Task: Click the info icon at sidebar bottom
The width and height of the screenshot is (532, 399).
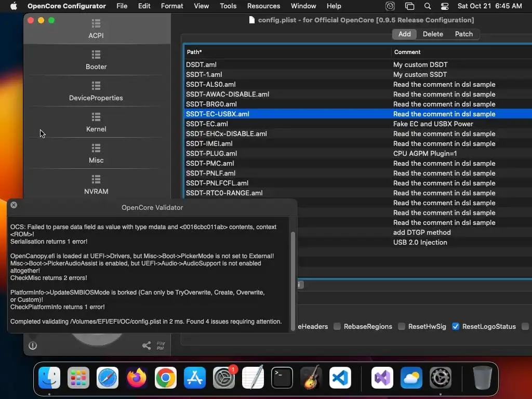Action: coord(33,345)
